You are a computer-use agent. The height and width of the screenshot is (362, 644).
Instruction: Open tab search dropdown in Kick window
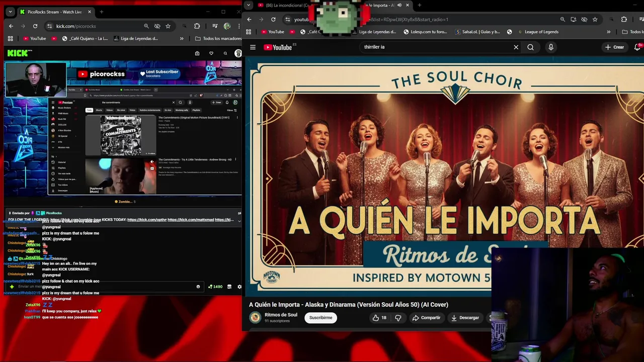(x=10, y=12)
